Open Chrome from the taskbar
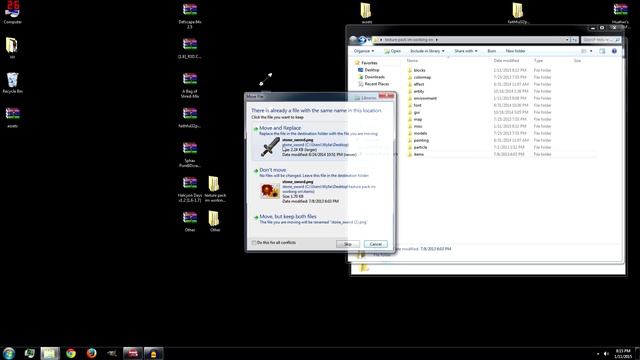The image size is (640, 360). point(71,353)
